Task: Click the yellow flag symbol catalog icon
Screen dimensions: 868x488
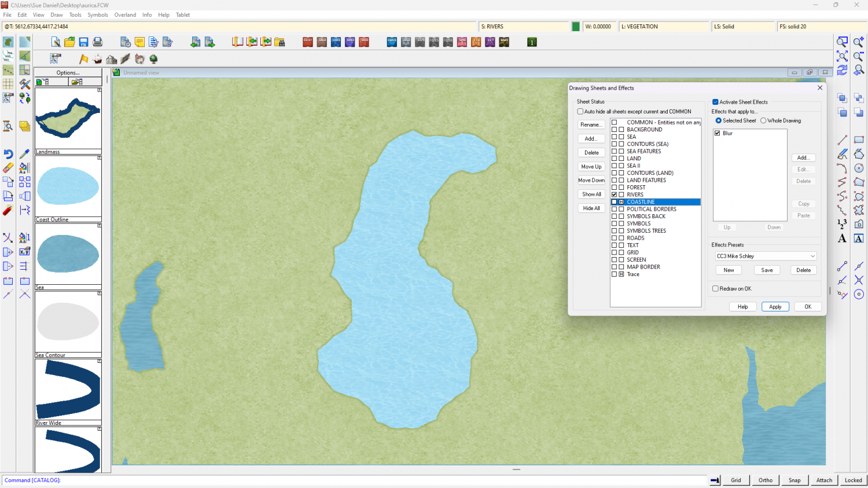Action: pyautogui.click(x=83, y=59)
